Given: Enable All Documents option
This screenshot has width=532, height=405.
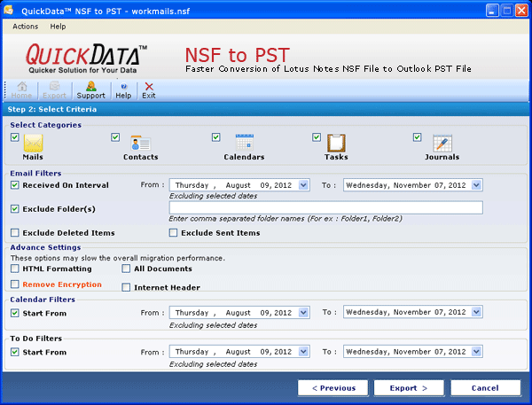Looking at the screenshot, I should pos(126,269).
